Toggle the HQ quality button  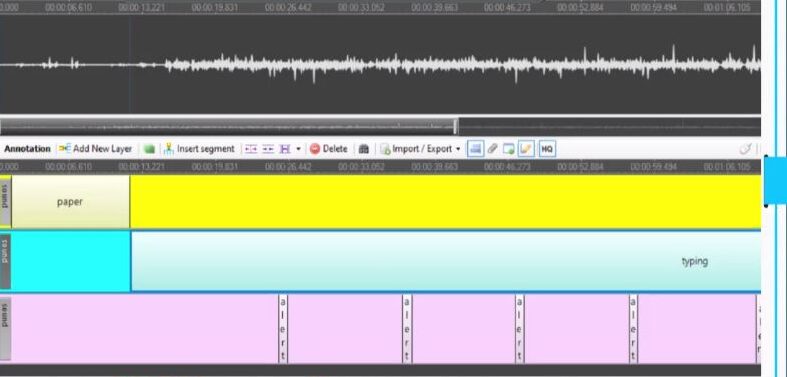547,149
